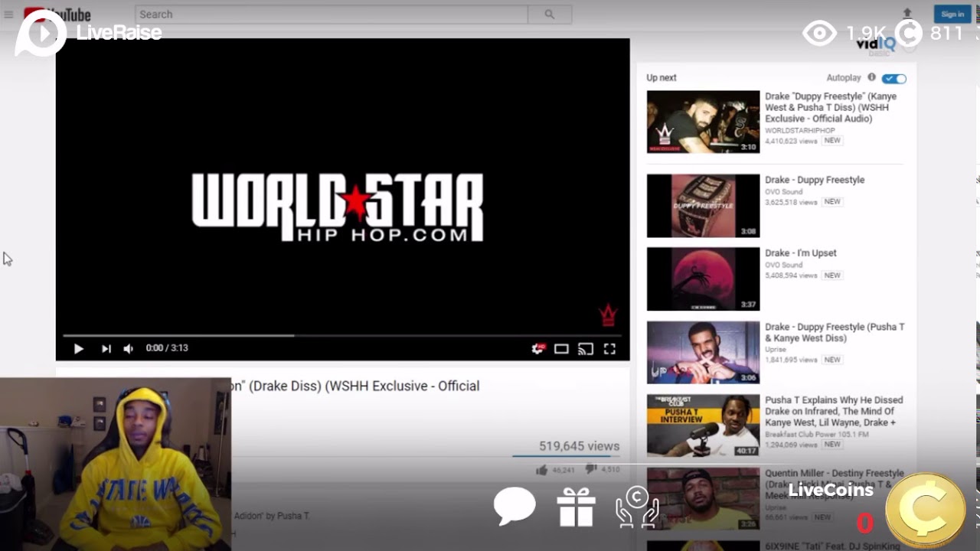Viewport: 980px width, 551px height.
Task: Click 'Pusha T Explains Why He Dissed Drake' title
Action: pyautogui.click(x=834, y=411)
